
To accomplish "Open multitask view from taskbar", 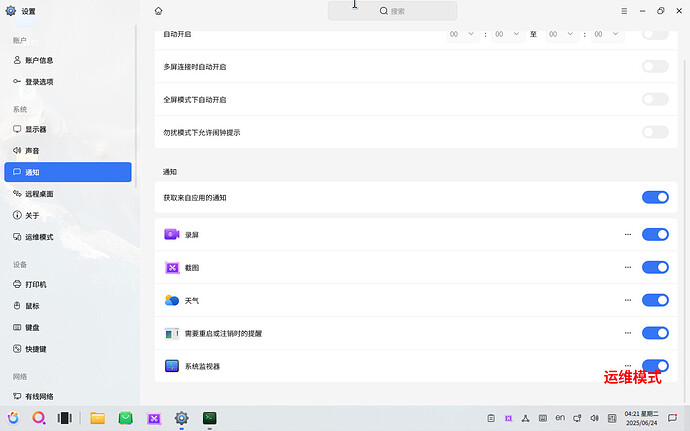I will [65, 418].
